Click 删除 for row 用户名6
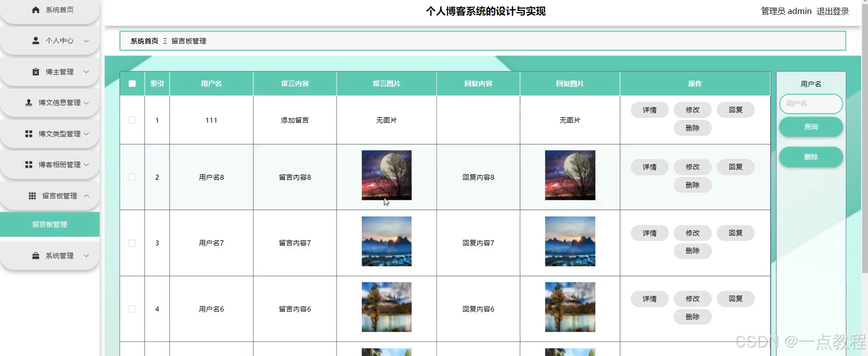 point(693,317)
